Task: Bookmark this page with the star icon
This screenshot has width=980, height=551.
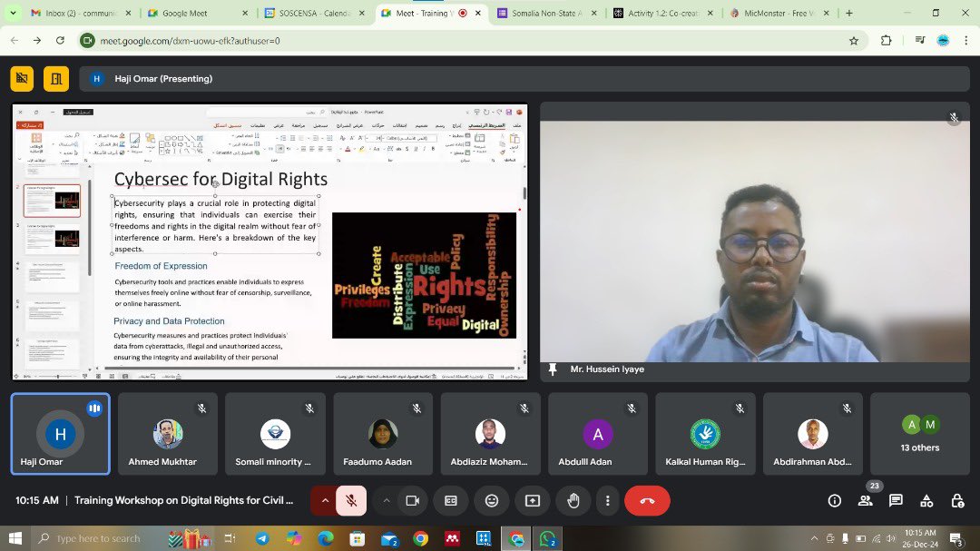Action: click(x=854, y=41)
